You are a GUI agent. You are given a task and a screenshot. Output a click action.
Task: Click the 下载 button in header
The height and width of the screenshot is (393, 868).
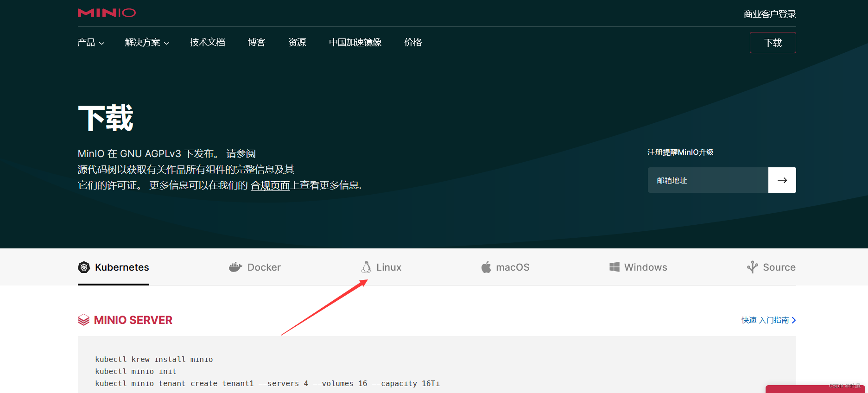tap(773, 43)
